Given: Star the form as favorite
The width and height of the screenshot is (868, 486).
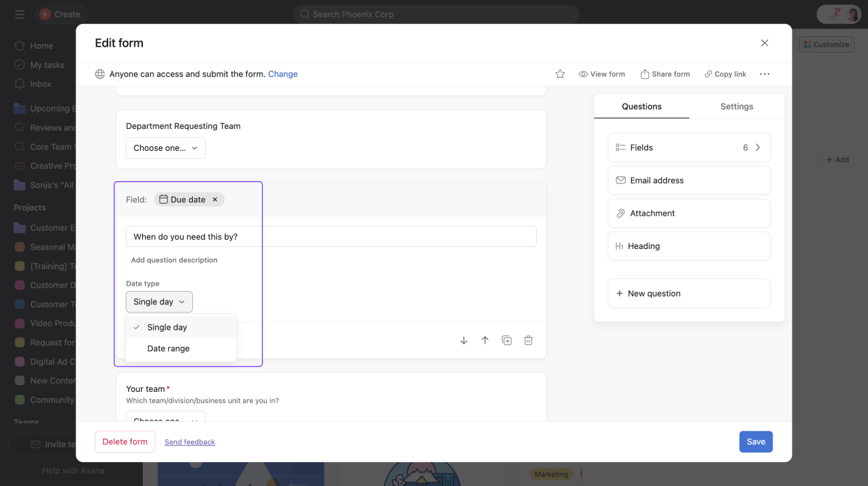Looking at the screenshot, I should click(560, 74).
